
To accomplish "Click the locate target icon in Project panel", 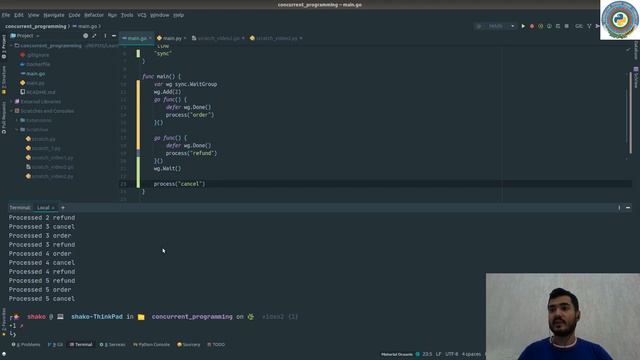I will [85, 36].
